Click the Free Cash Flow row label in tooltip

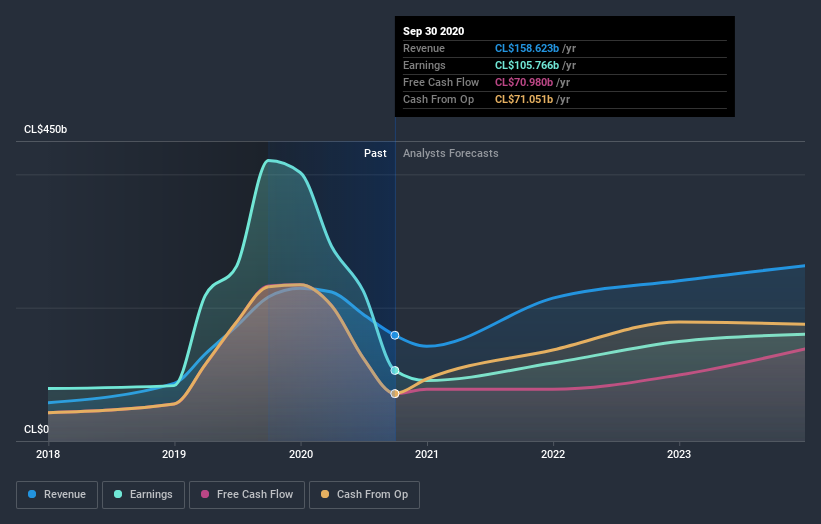(x=441, y=82)
